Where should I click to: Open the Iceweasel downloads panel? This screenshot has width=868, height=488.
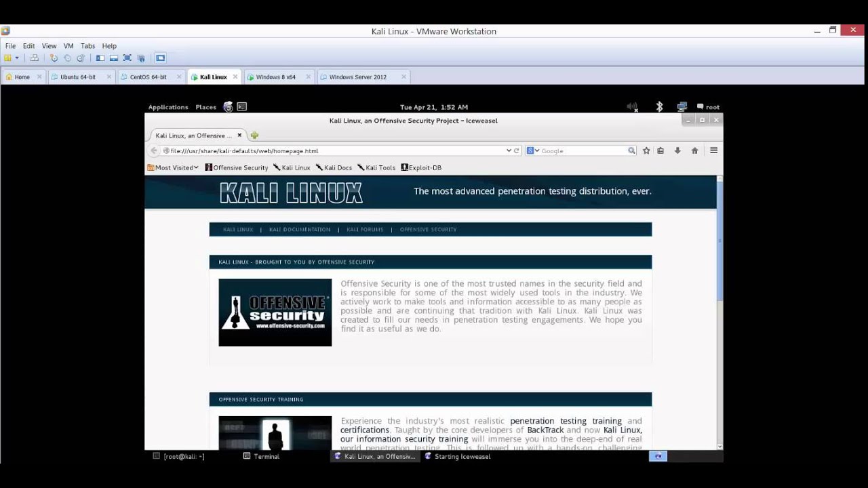tap(677, 151)
